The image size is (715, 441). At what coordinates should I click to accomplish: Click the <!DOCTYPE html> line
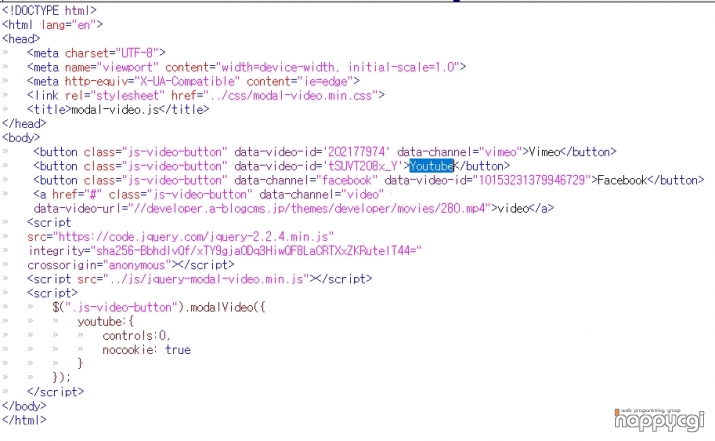tap(49, 10)
